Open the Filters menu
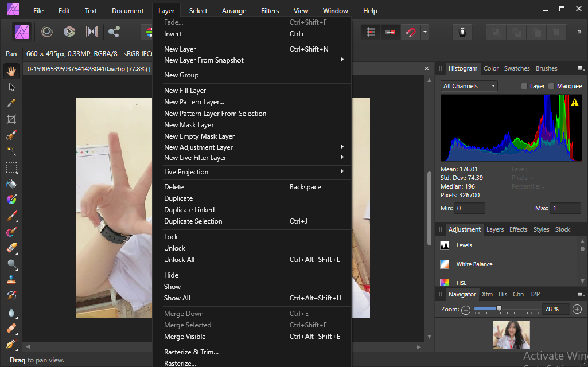The width and height of the screenshot is (588, 367). coord(270,10)
